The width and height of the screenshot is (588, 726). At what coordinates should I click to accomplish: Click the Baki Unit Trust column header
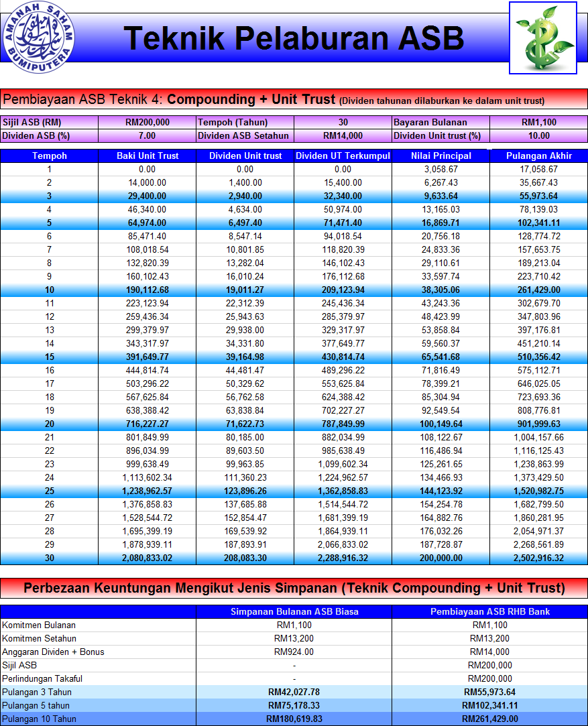(148, 156)
